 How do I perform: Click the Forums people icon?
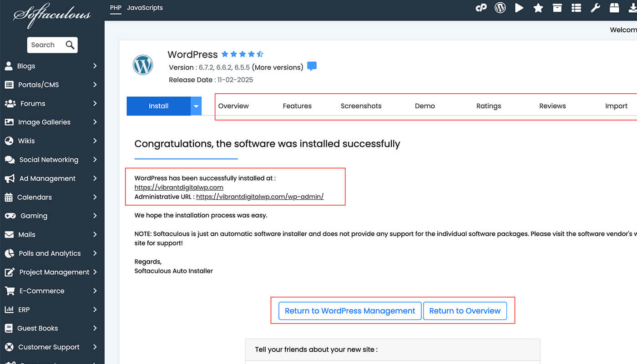click(x=10, y=103)
